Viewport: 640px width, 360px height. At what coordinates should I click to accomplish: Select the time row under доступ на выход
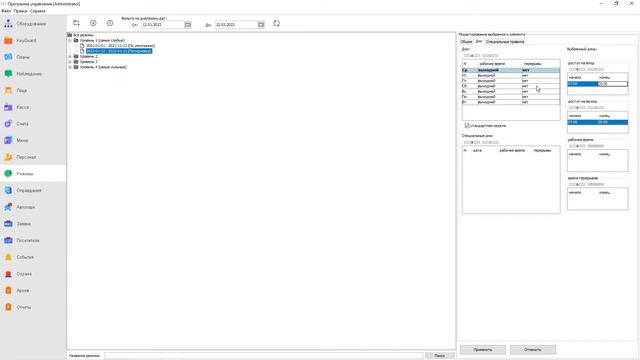(598, 122)
